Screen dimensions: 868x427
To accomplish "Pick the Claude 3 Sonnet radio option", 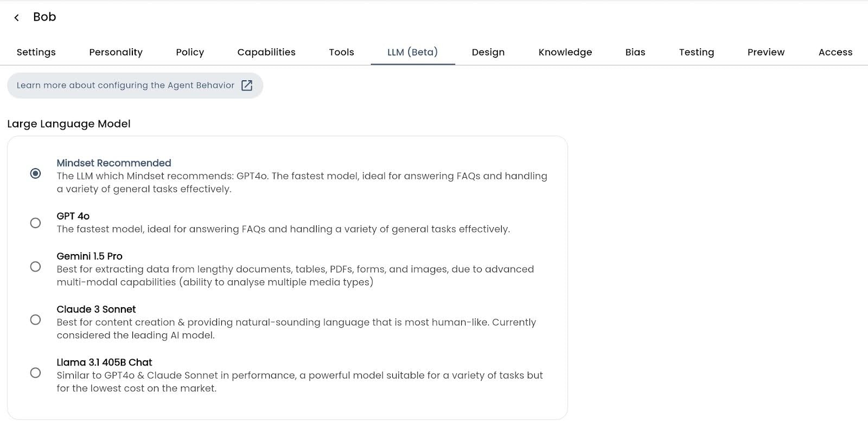I will click(35, 320).
